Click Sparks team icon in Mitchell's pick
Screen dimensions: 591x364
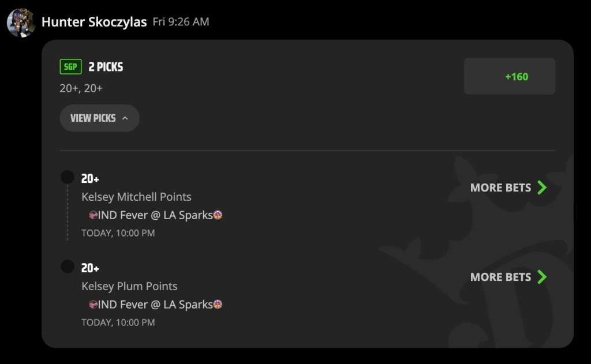[x=218, y=216]
